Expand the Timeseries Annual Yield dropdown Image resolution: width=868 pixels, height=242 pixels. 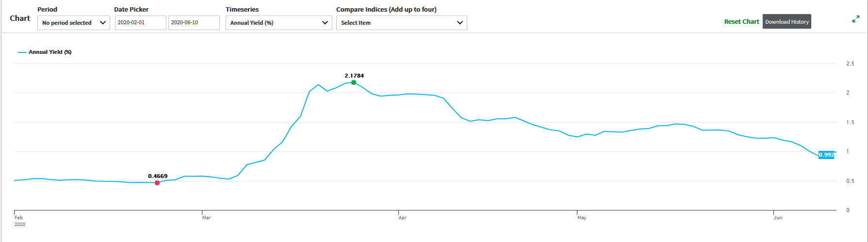tap(279, 23)
